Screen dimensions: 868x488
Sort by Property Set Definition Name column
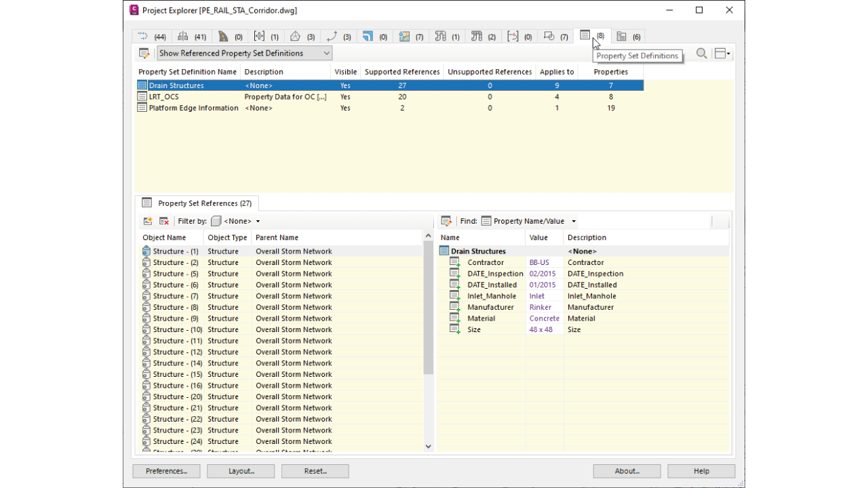pyautogui.click(x=187, y=72)
